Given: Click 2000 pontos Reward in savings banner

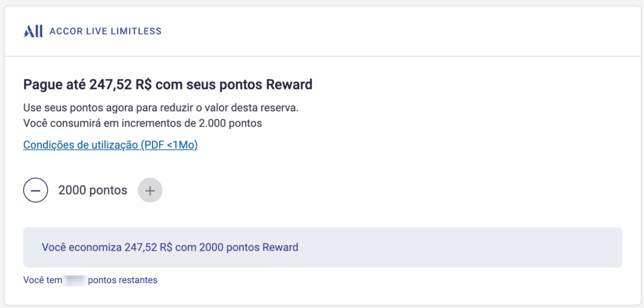Looking at the screenshot, I should (248, 247).
